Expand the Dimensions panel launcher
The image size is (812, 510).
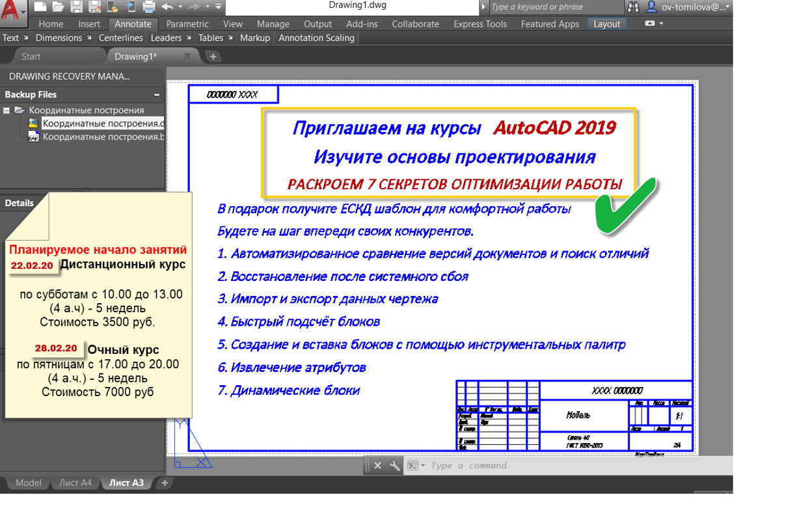tap(90, 38)
